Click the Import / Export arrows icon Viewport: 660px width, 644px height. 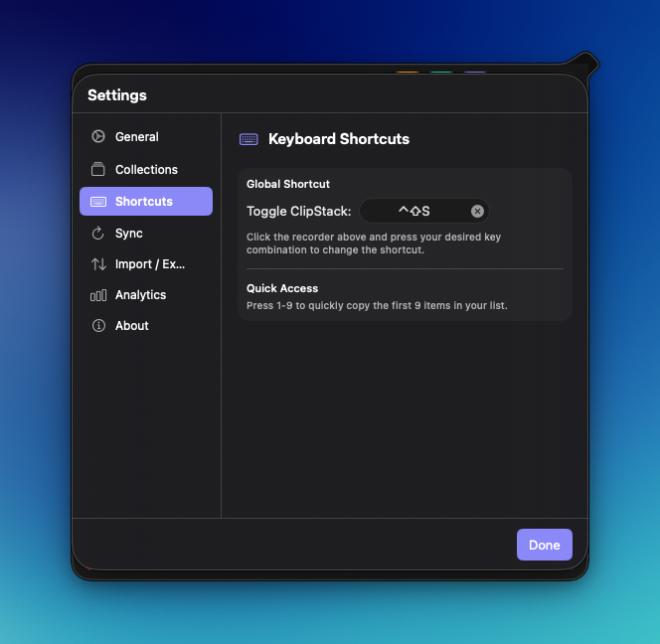[98, 264]
